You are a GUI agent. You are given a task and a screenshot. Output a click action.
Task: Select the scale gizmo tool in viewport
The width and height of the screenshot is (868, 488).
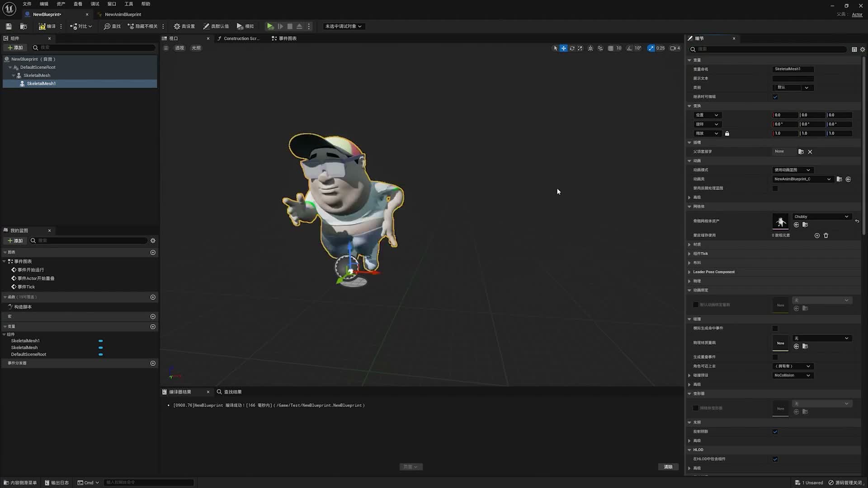coord(580,48)
